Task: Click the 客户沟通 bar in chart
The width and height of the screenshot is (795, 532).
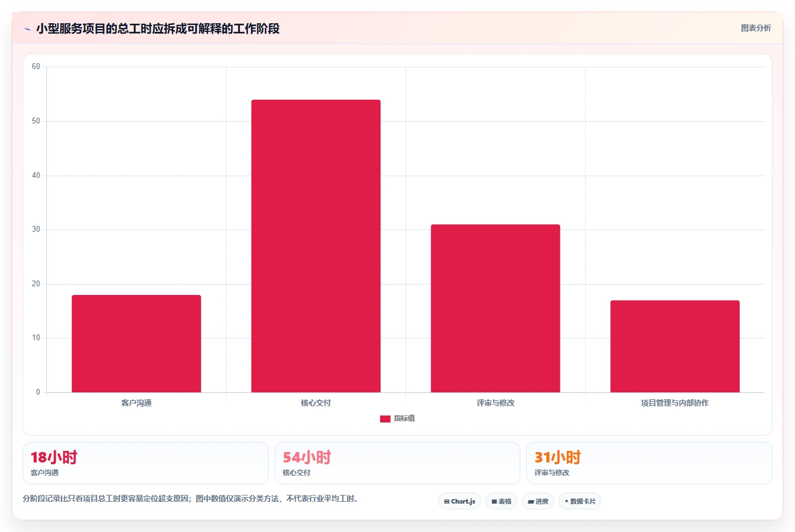Action: [x=136, y=344]
